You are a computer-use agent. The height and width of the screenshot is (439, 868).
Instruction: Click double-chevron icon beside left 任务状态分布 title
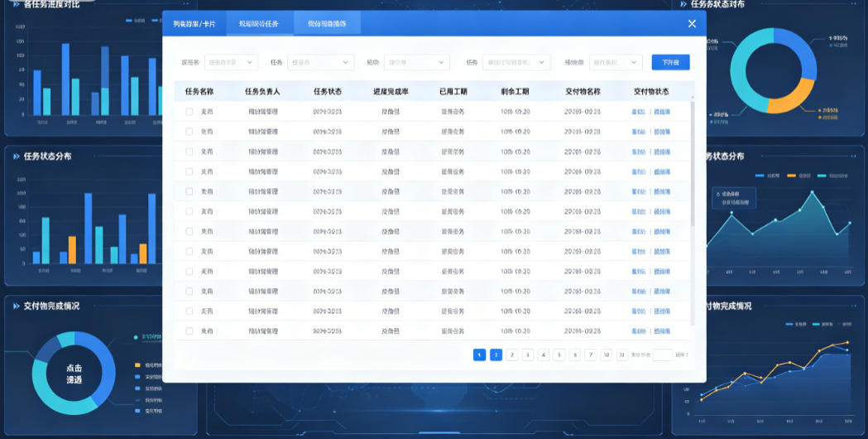[x=17, y=157]
